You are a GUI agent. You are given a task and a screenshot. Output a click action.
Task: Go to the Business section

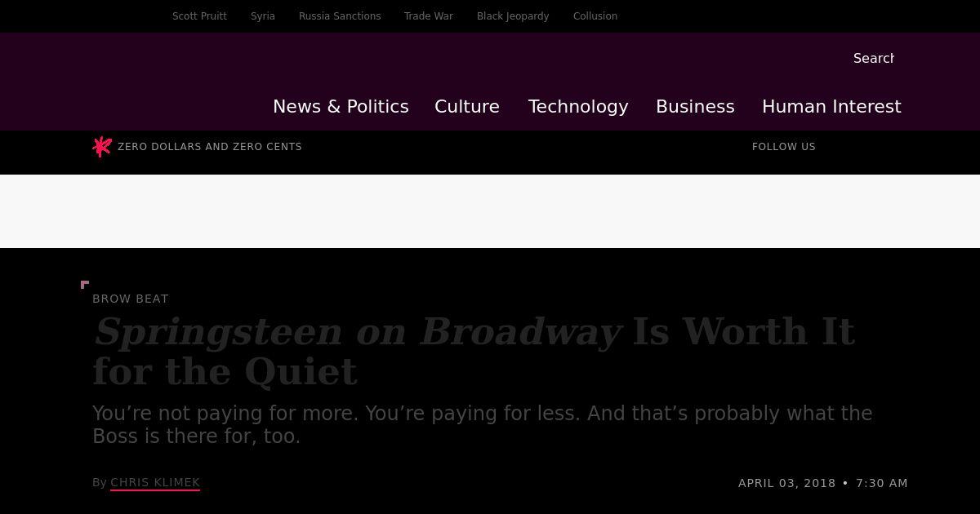click(695, 107)
